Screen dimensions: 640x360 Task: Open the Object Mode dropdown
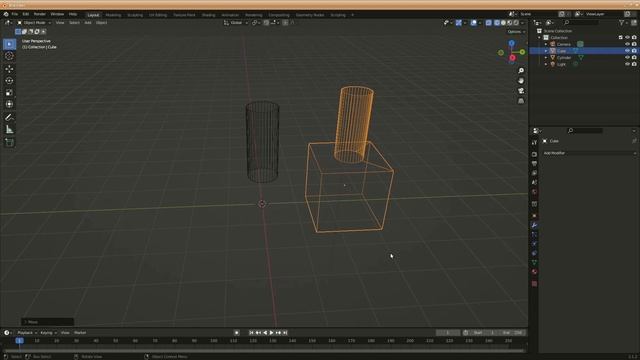(x=34, y=23)
